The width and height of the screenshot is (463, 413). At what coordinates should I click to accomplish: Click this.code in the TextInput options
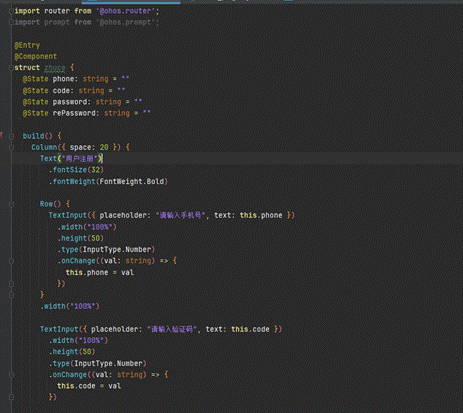[250, 329]
